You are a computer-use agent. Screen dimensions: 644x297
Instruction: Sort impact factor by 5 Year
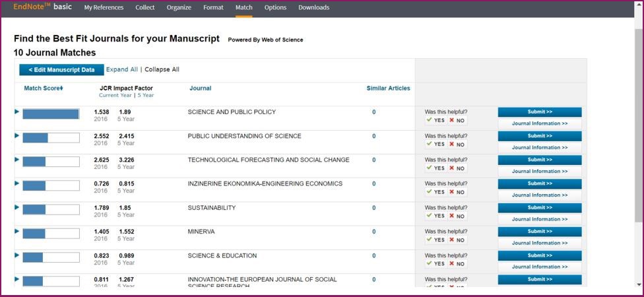click(x=146, y=95)
